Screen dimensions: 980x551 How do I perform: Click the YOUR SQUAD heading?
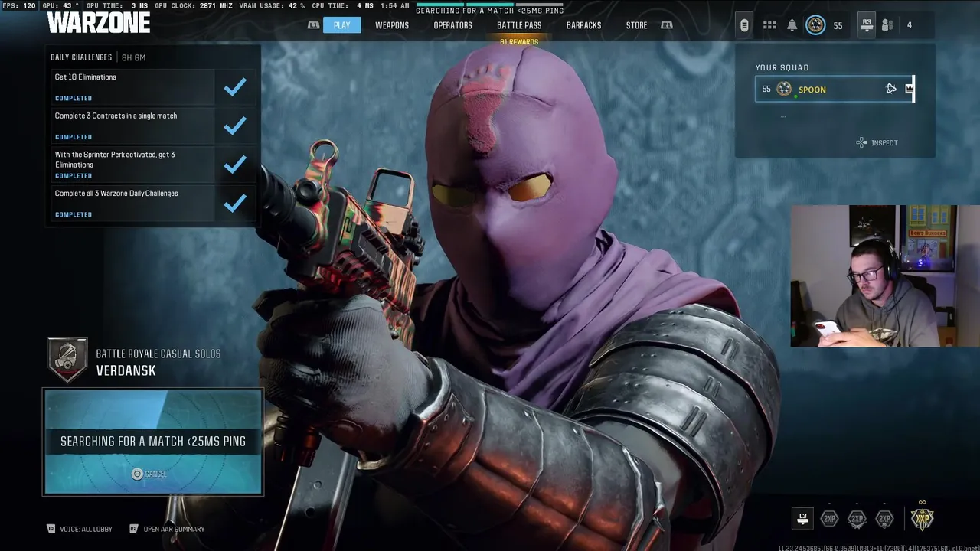tap(782, 67)
